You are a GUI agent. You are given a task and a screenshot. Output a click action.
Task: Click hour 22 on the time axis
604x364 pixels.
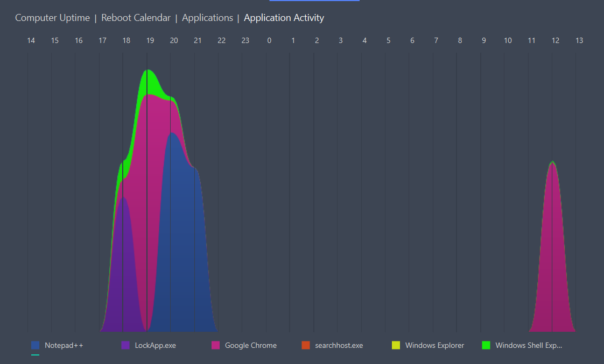(221, 40)
